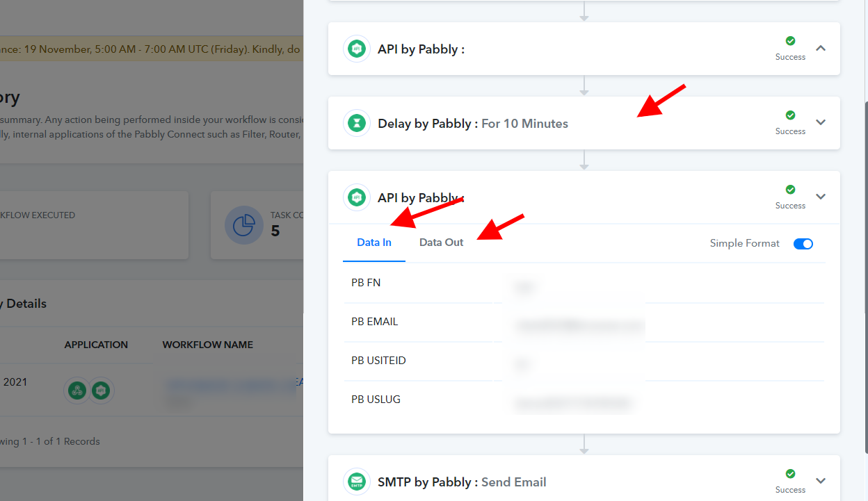The width and height of the screenshot is (868, 501).
Task: Expand the SMTP by Pabbly Send Email step
Action: click(x=821, y=481)
